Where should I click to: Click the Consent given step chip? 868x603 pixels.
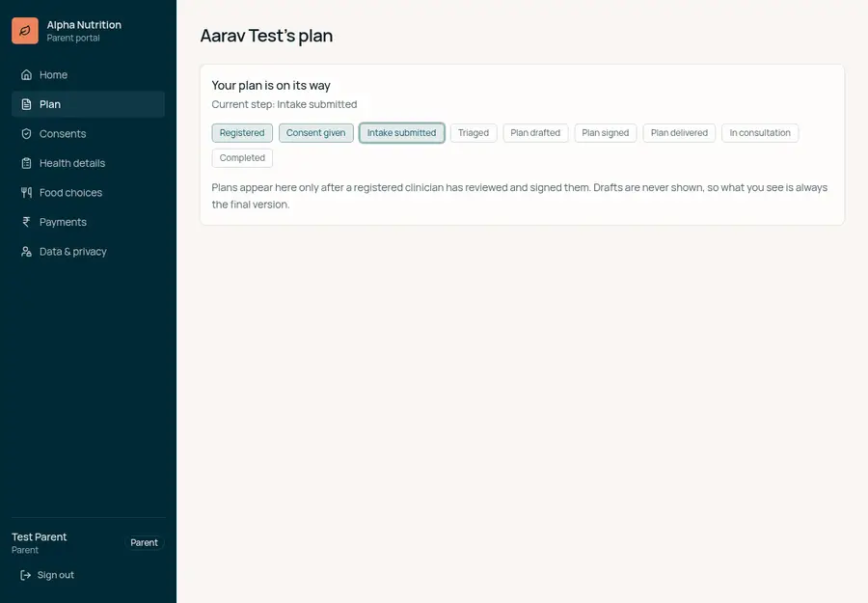click(316, 133)
